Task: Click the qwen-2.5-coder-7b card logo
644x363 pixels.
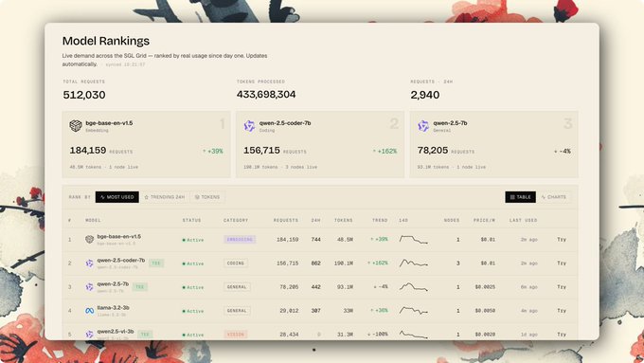Action: 249,126
